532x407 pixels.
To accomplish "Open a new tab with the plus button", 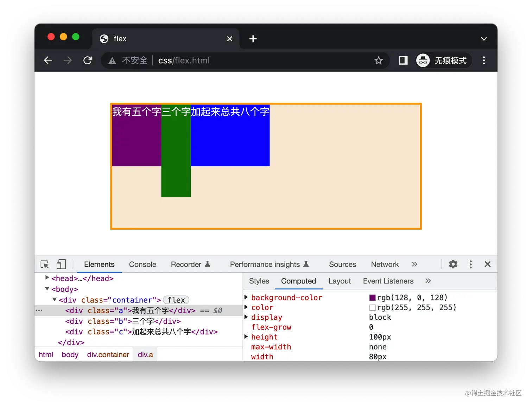I will coord(253,39).
